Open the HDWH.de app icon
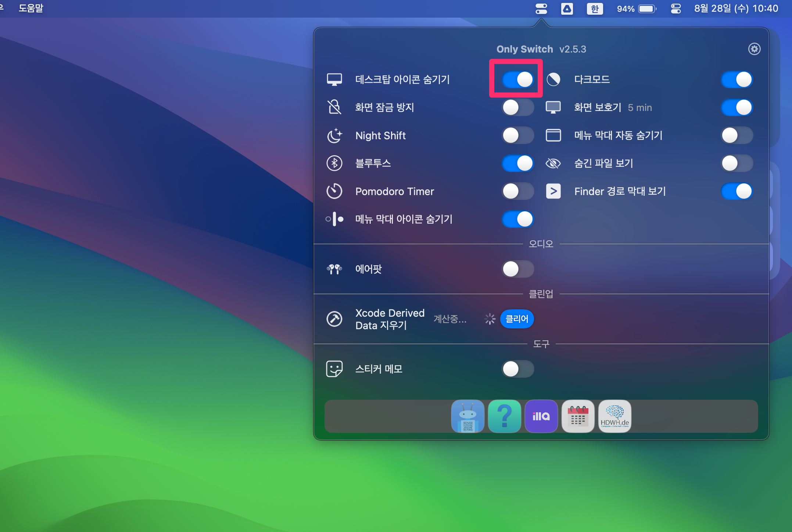 tap(614, 416)
